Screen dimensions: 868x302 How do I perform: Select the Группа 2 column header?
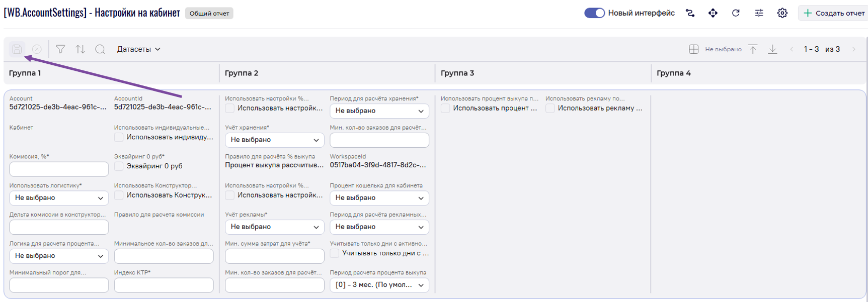click(x=242, y=73)
